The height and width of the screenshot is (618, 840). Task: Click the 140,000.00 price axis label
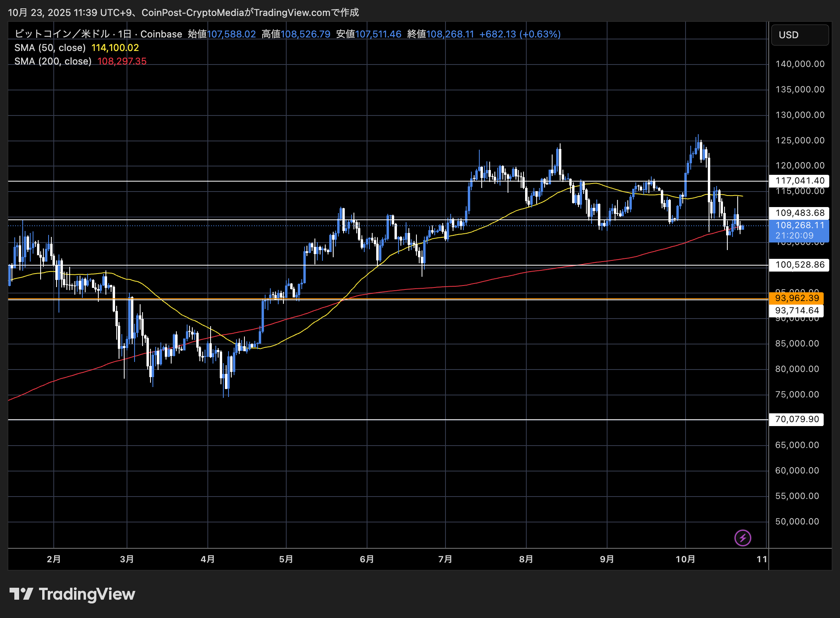pyautogui.click(x=799, y=64)
